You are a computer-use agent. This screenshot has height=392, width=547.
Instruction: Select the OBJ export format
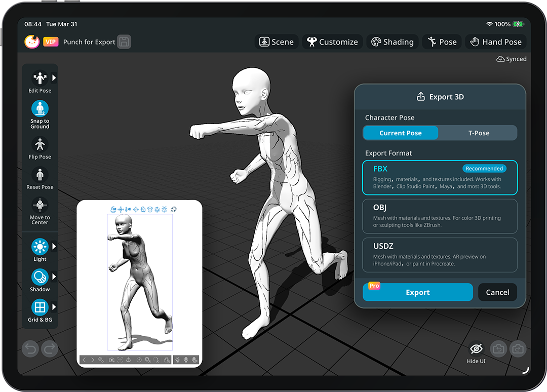point(440,216)
